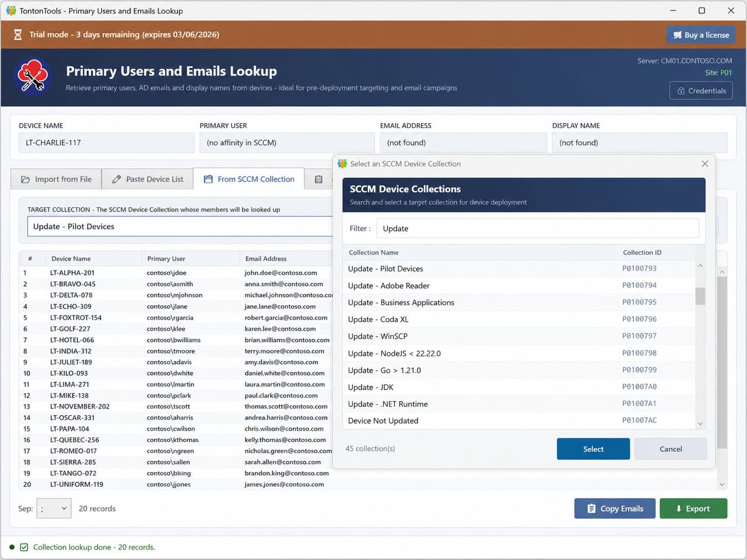The height and width of the screenshot is (560, 747).
Task: Switch to the Import from File tab
Action: click(56, 179)
